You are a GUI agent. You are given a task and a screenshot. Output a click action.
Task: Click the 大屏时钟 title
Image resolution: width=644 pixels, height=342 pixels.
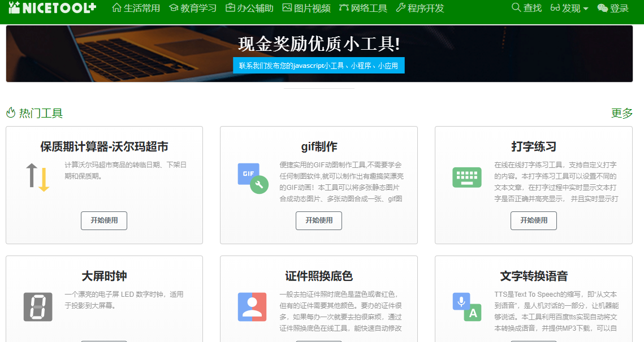[x=105, y=276]
